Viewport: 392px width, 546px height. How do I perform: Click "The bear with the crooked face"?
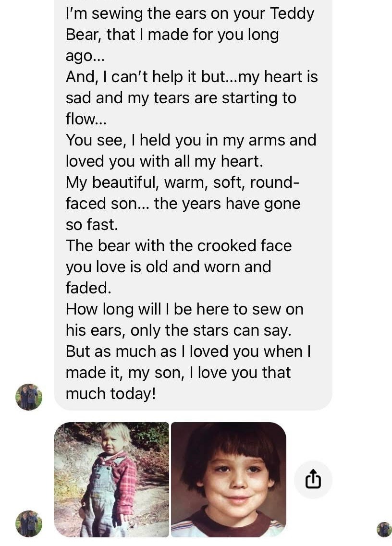point(179,246)
